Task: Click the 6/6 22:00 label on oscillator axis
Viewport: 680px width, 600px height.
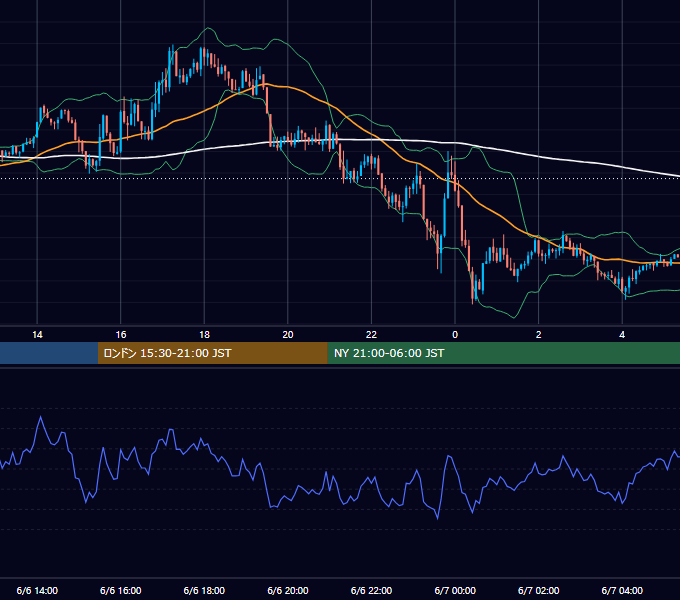Action: (x=371, y=590)
